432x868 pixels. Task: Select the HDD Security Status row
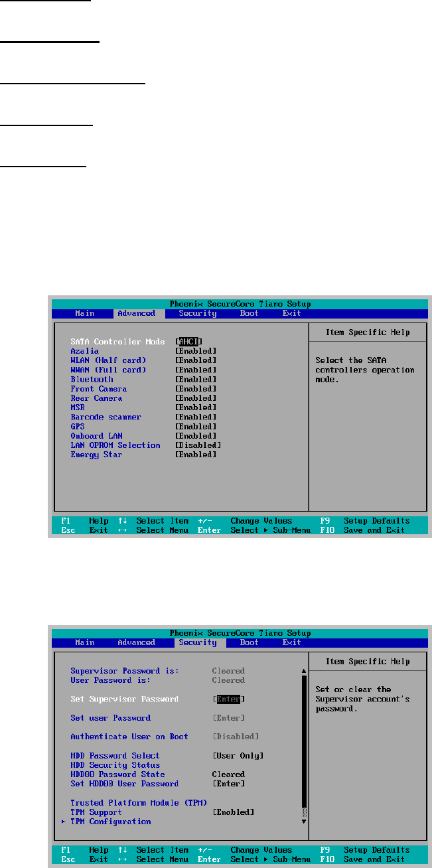115,765
